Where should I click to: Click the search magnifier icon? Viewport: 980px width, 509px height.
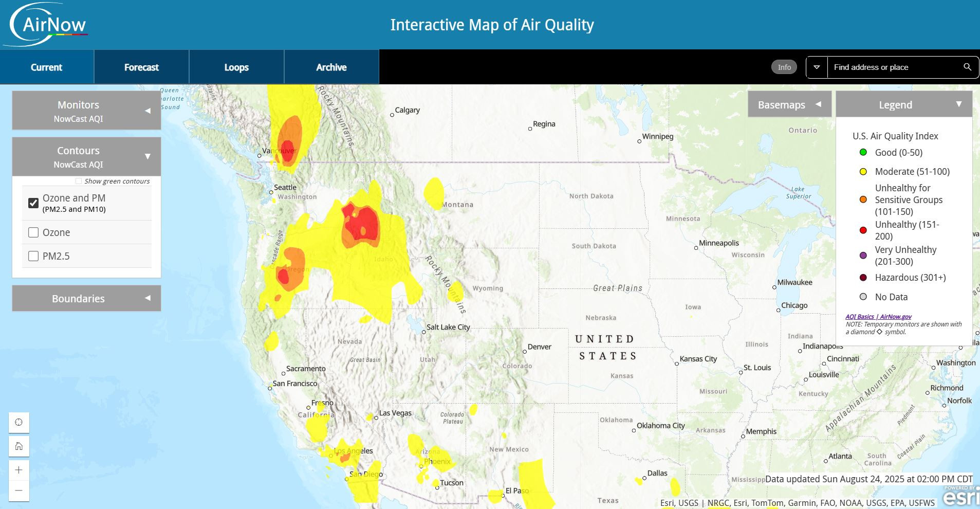[967, 67]
